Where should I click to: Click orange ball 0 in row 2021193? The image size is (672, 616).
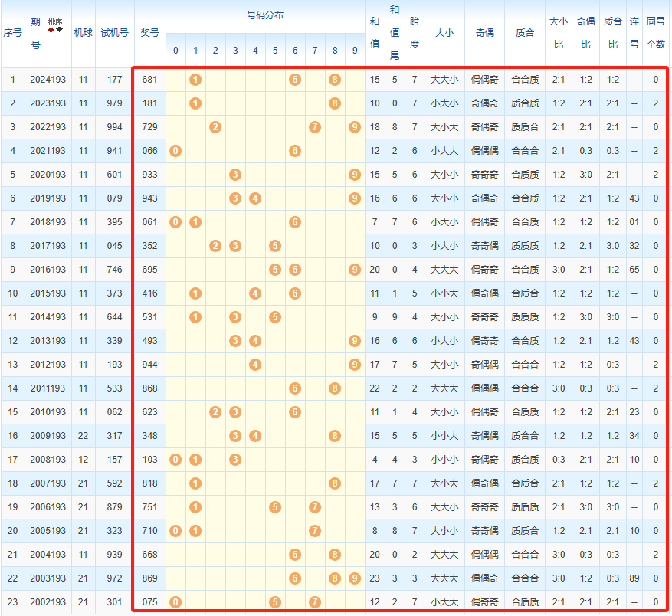[x=175, y=151]
